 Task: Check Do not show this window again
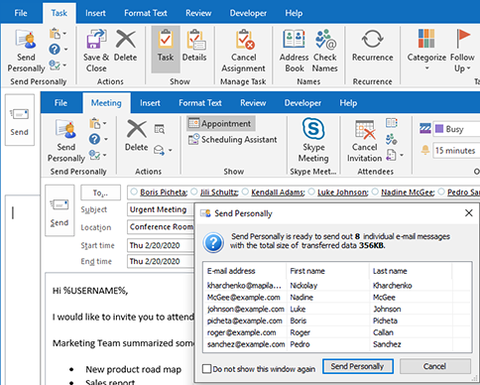pyautogui.click(x=207, y=369)
